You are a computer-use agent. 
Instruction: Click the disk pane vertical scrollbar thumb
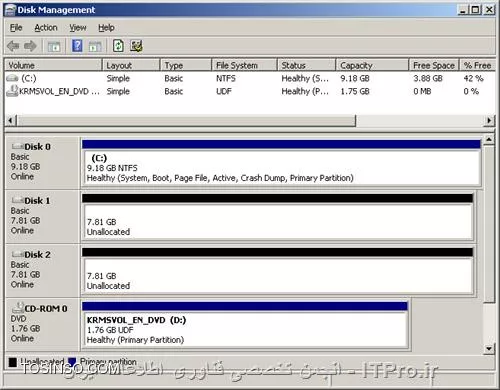[x=489, y=223]
